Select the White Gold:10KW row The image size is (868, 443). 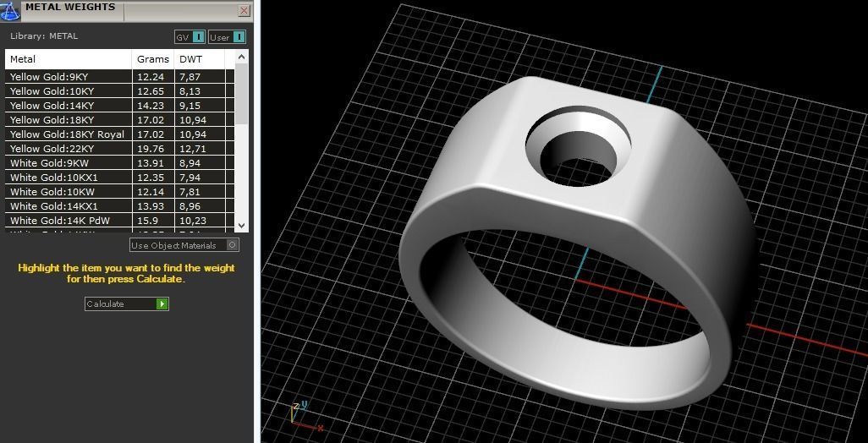click(x=119, y=192)
